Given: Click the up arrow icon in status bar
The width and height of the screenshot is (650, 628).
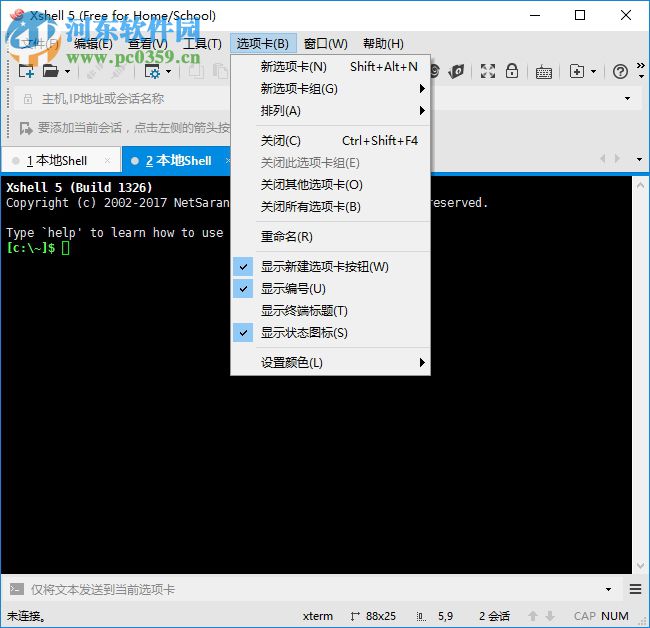Looking at the screenshot, I should point(533,616).
